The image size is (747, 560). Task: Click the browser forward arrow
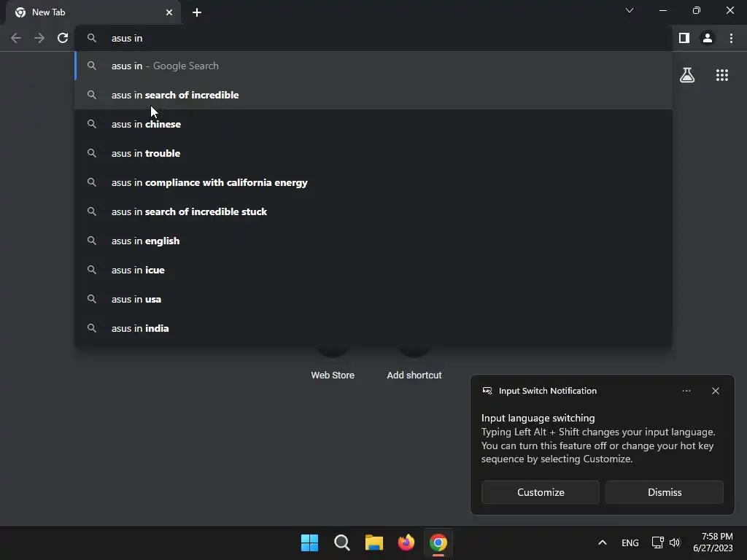point(39,38)
